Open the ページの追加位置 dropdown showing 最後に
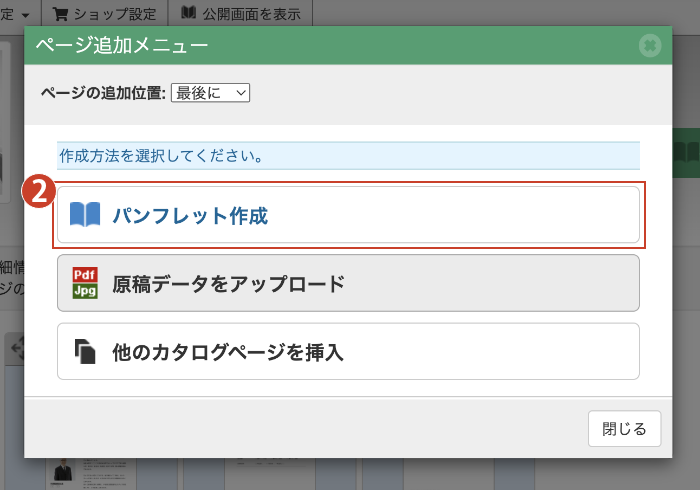The image size is (700, 490). pyautogui.click(x=210, y=92)
